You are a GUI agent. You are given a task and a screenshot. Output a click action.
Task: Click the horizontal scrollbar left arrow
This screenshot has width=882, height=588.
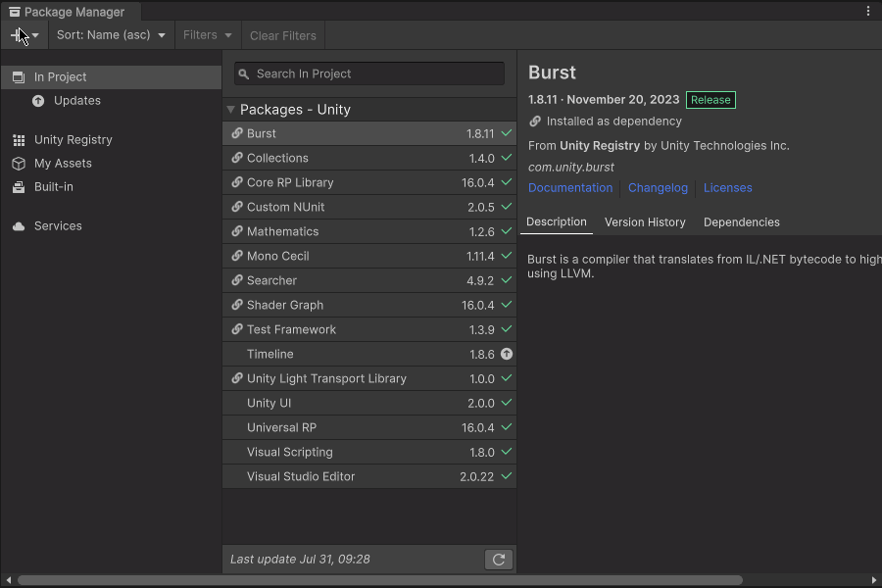tap(8, 579)
